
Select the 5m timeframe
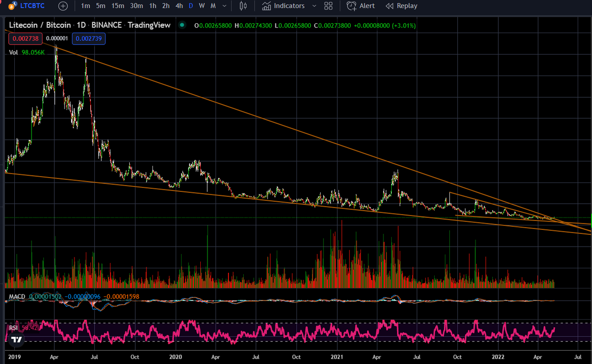coord(101,6)
